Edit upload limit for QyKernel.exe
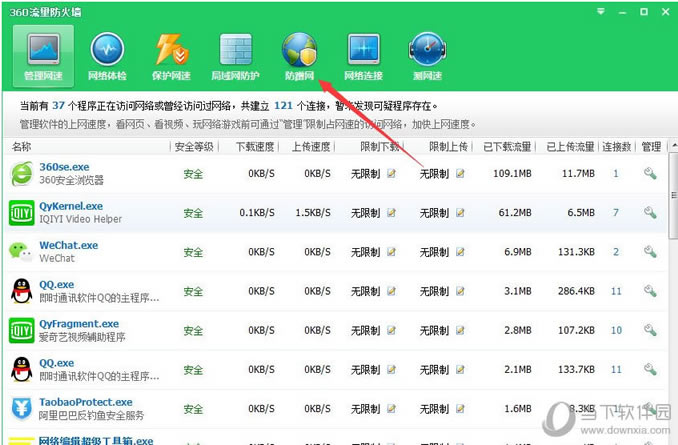The height and width of the screenshot is (445, 678). [460, 213]
